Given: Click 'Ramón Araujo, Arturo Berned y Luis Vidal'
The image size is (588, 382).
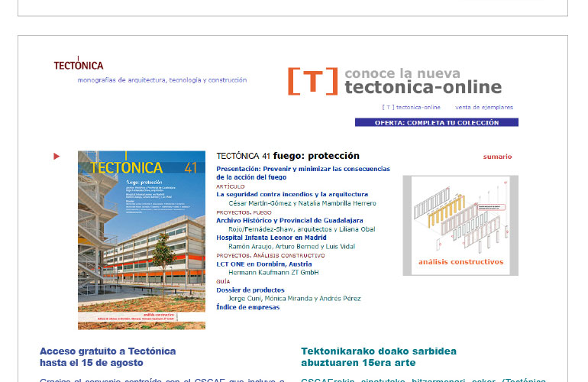Looking at the screenshot, I should [292, 247].
